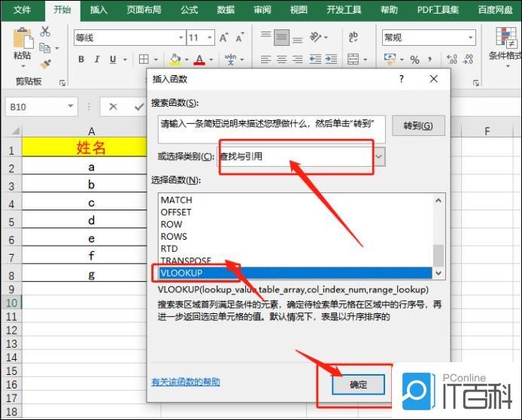This screenshot has height=420, width=522.
Task: Switch to the 页面布局 tab
Action: coord(144,10)
